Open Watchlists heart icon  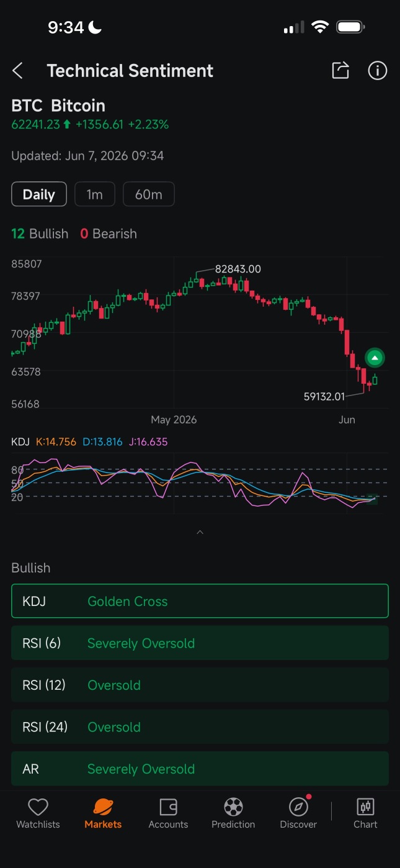point(38,807)
